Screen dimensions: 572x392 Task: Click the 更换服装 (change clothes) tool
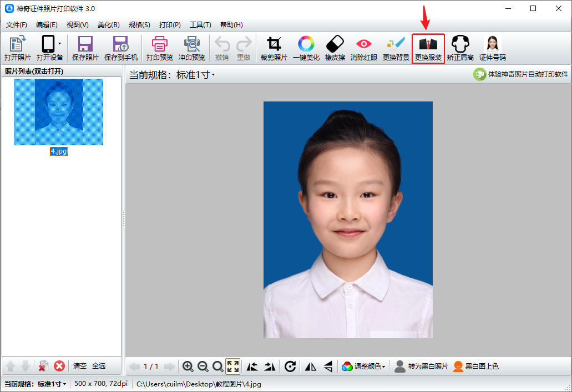point(428,49)
